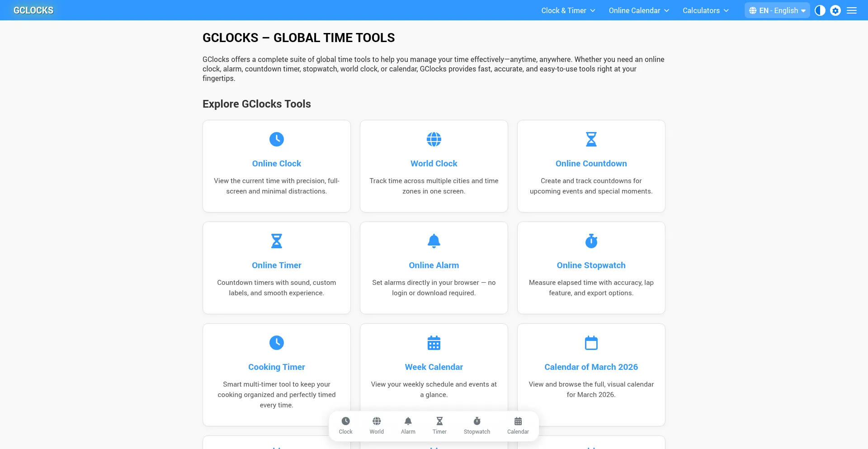Click 'Track time across multiple cities' description

[434, 186]
